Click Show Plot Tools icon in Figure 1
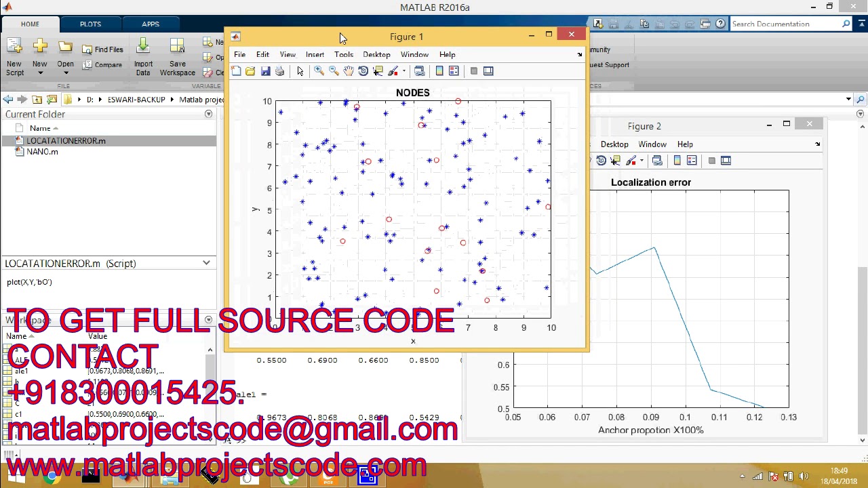Image resolution: width=868 pixels, height=488 pixels. [x=488, y=71]
